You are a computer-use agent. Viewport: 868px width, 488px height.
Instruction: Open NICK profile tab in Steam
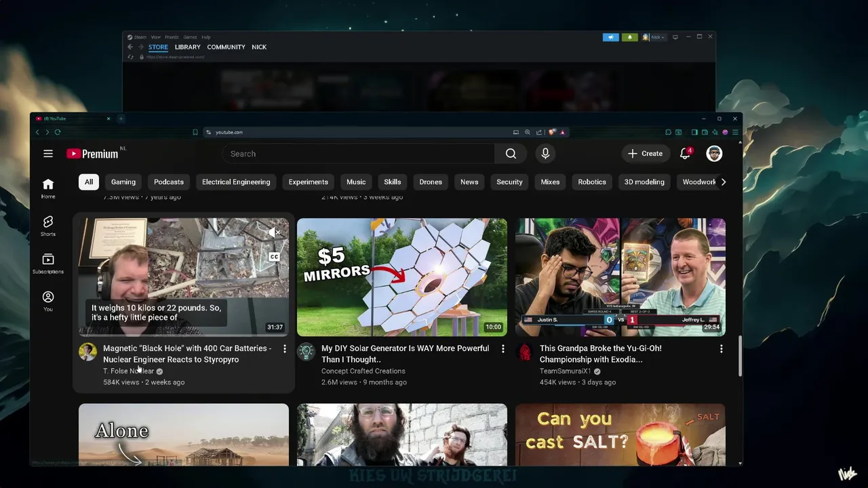(x=259, y=47)
